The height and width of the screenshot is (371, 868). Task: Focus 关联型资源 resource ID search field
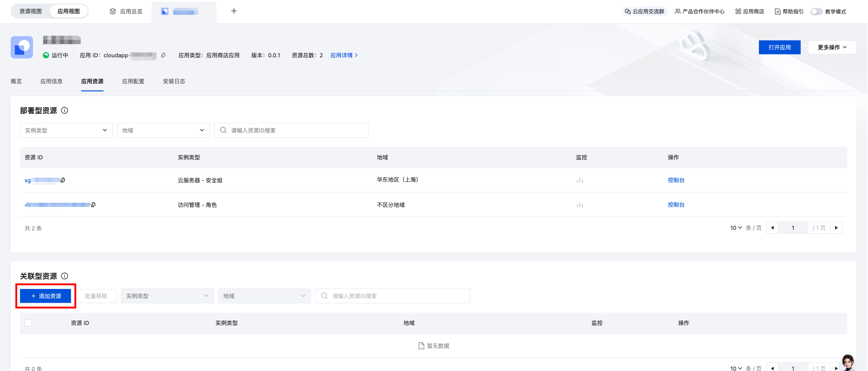[393, 296]
